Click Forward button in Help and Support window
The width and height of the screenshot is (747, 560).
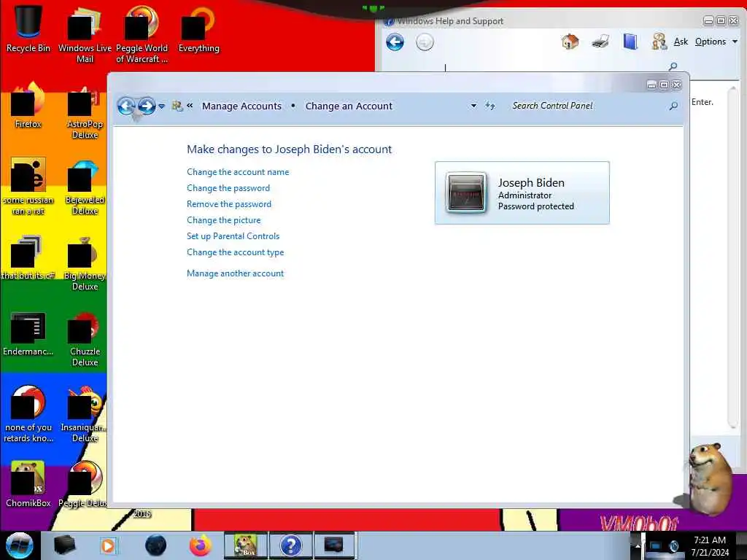pos(425,42)
